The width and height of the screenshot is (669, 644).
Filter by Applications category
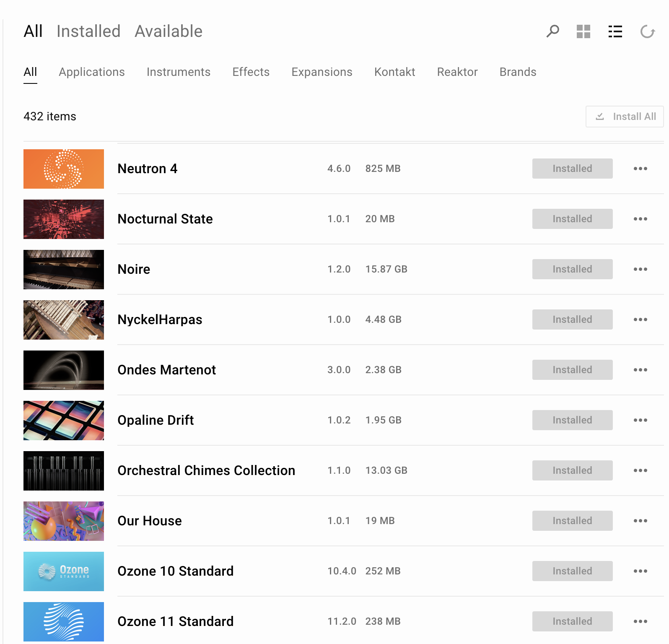point(92,72)
